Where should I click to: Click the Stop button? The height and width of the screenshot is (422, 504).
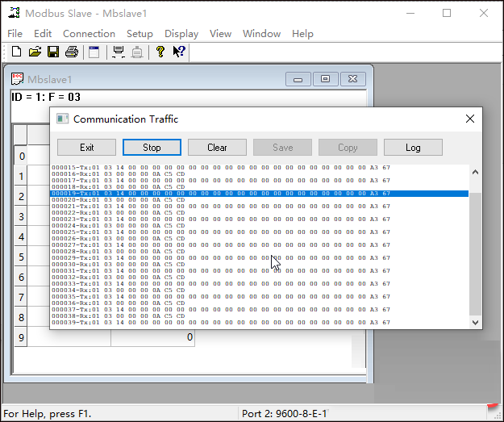click(x=152, y=148)
